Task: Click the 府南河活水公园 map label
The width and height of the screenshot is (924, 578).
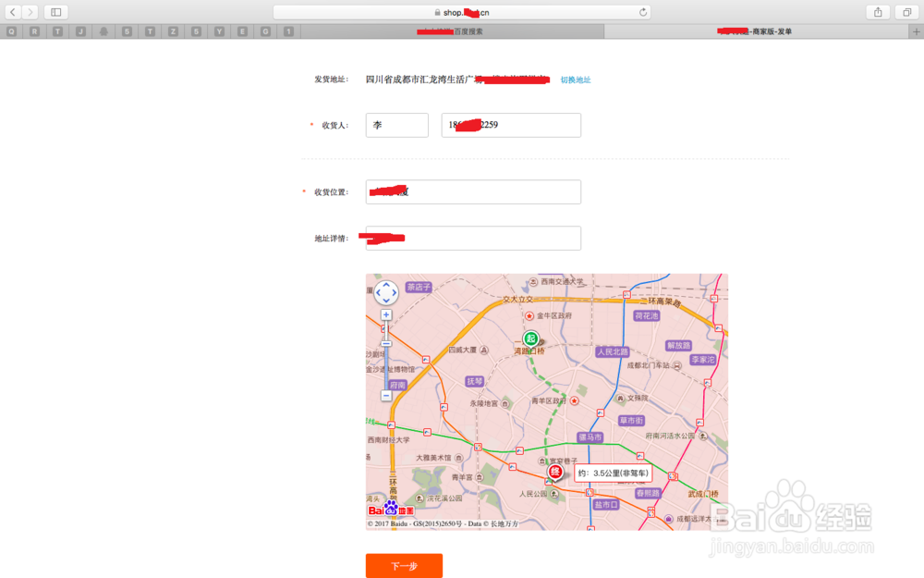Action: tap(670, 436)
